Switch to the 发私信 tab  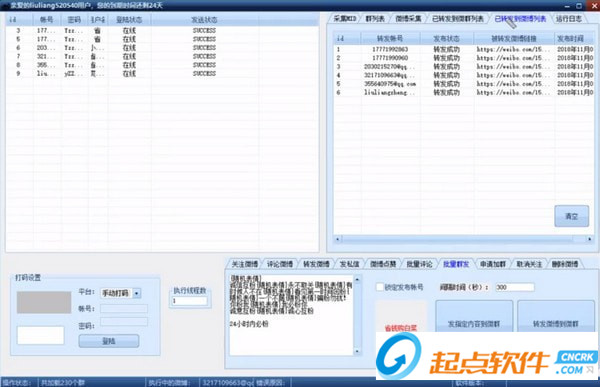tap(350, 264)
